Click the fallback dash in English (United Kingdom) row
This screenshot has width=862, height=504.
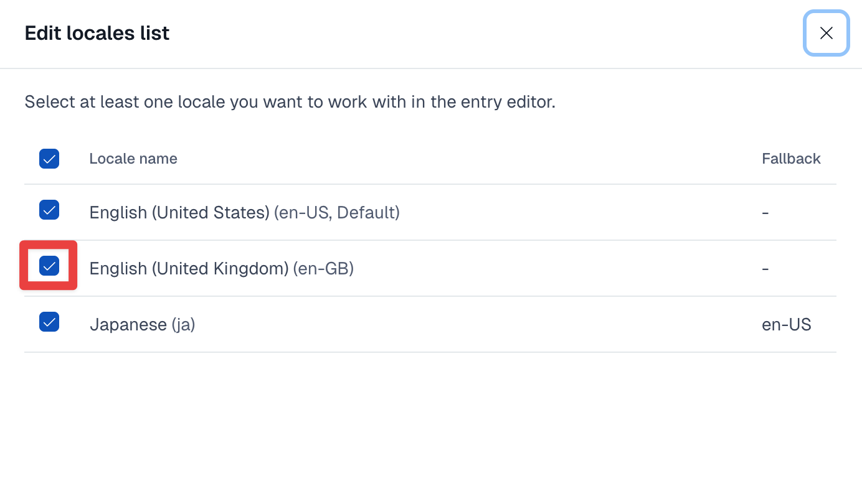click(x=765, y=269)
